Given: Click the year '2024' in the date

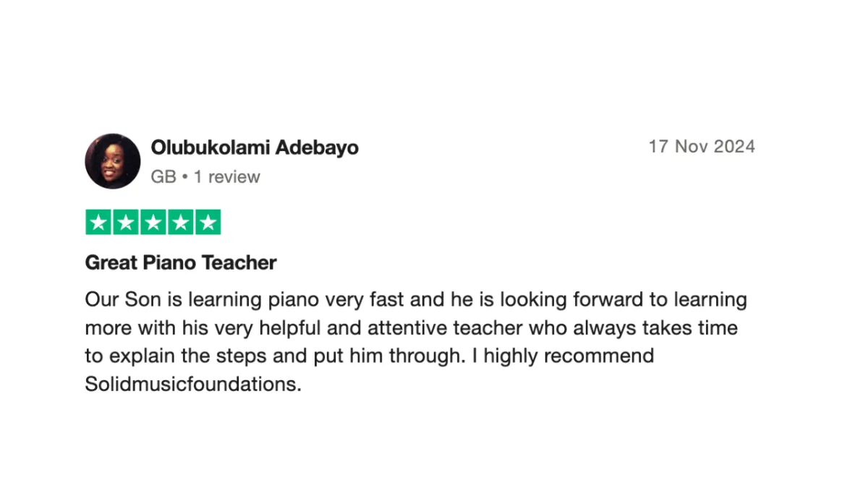Looking at the screenshot, I should (x=734, y=147).
